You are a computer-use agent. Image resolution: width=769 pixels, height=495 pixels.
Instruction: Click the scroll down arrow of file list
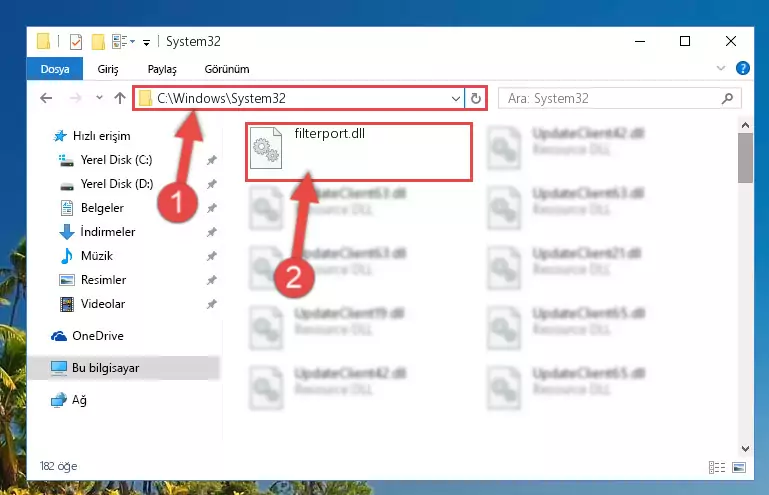[x=745, y=448]
